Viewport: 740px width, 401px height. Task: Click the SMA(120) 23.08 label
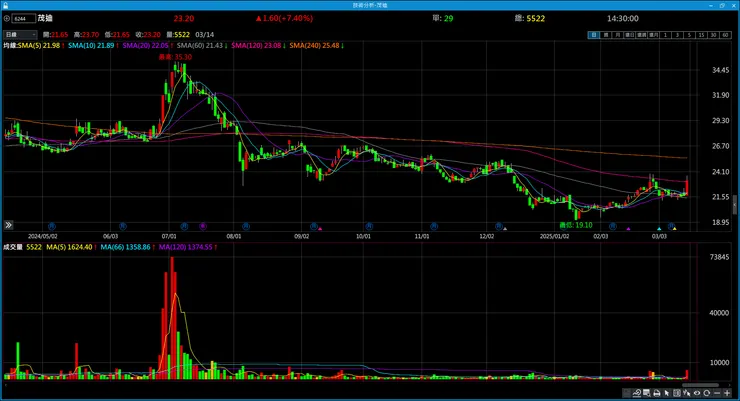coord(256,45)
